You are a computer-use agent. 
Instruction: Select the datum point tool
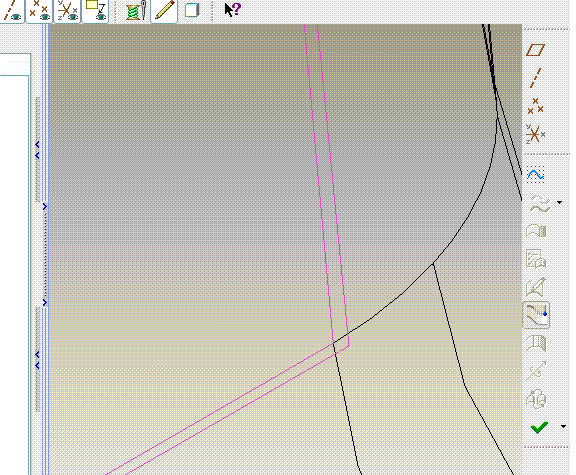click(536, 106)
